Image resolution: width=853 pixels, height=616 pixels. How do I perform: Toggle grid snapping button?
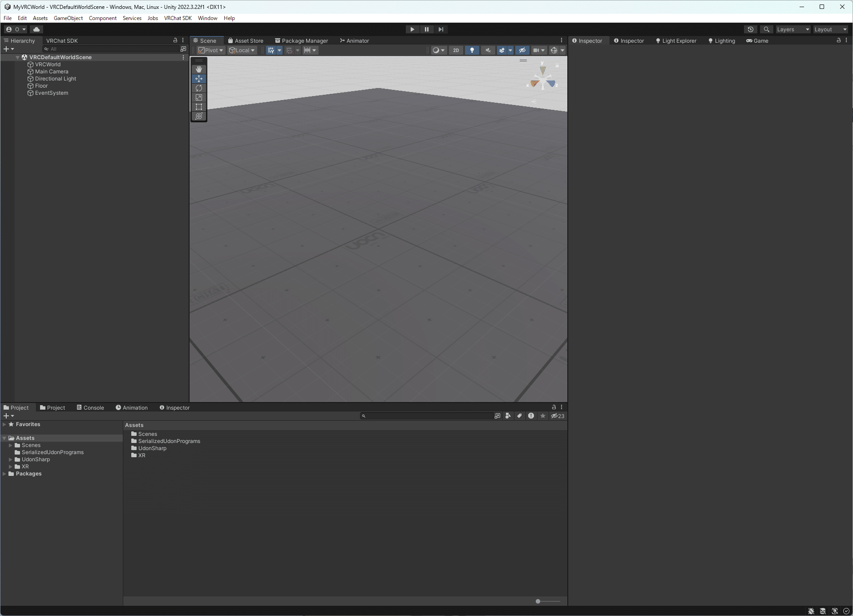289,50
